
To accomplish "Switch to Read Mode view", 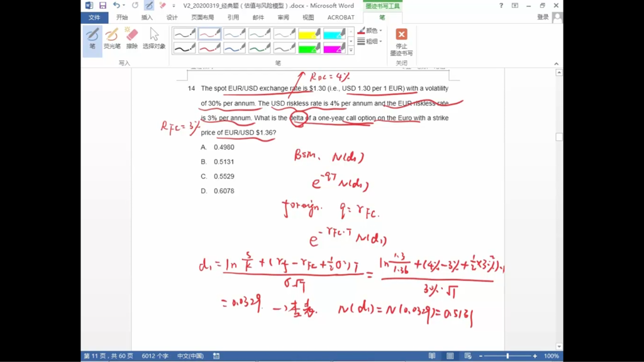I will click(431, 356).
